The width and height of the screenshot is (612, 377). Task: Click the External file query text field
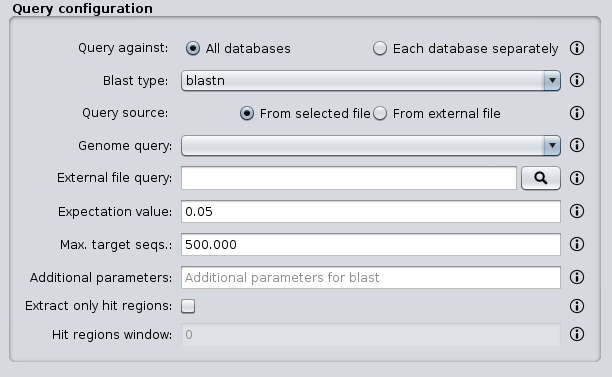pos(349,178)
